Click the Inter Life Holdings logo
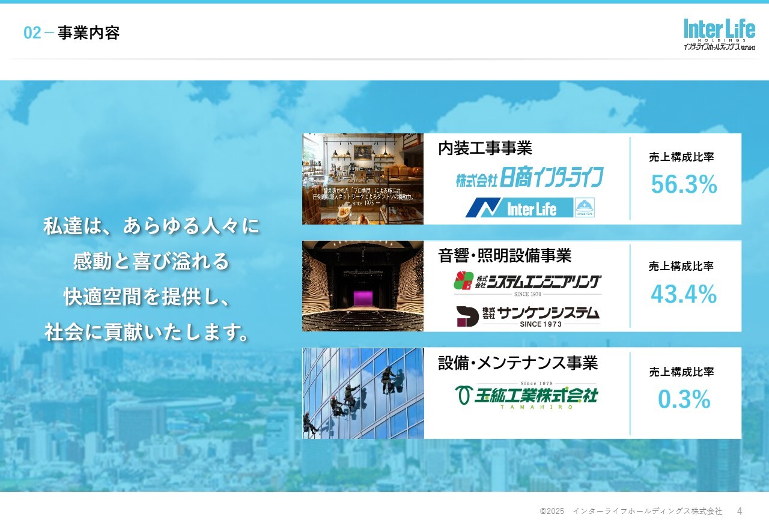The height and width of the screenshot is (532, 769). (719, 34)
